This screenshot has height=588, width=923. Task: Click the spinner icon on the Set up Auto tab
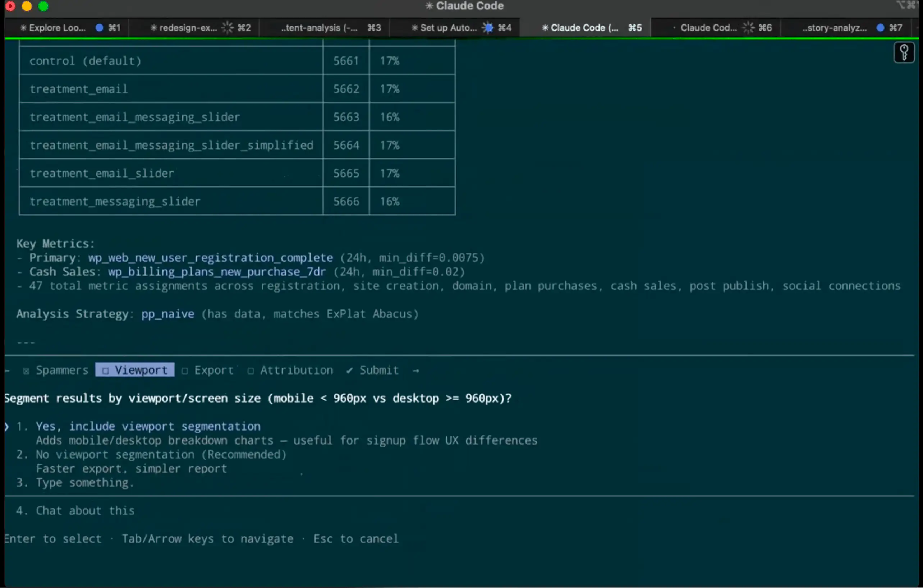pyautogui.click(x=488, y=27)
